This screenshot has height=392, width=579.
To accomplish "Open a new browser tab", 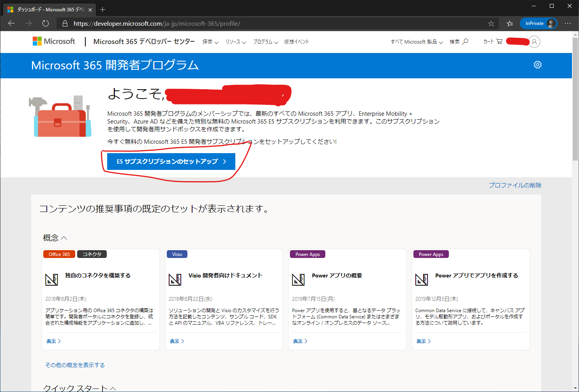I will 102,9.
